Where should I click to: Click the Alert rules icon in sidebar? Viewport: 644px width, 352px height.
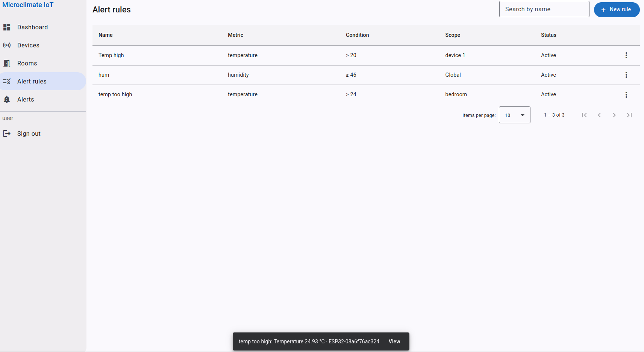(x=7, y=81)
